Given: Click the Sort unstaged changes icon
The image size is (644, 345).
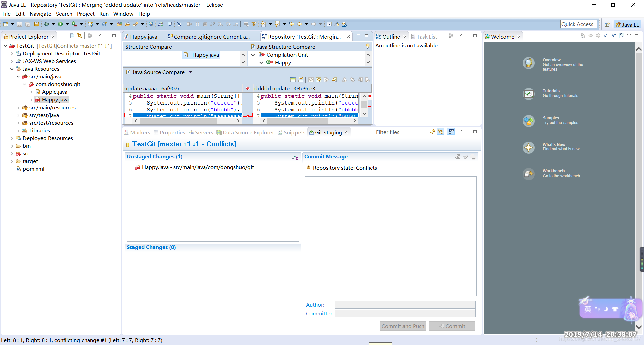Looking at the screenshot, I should pyautogui.click(x=295, y=157).
